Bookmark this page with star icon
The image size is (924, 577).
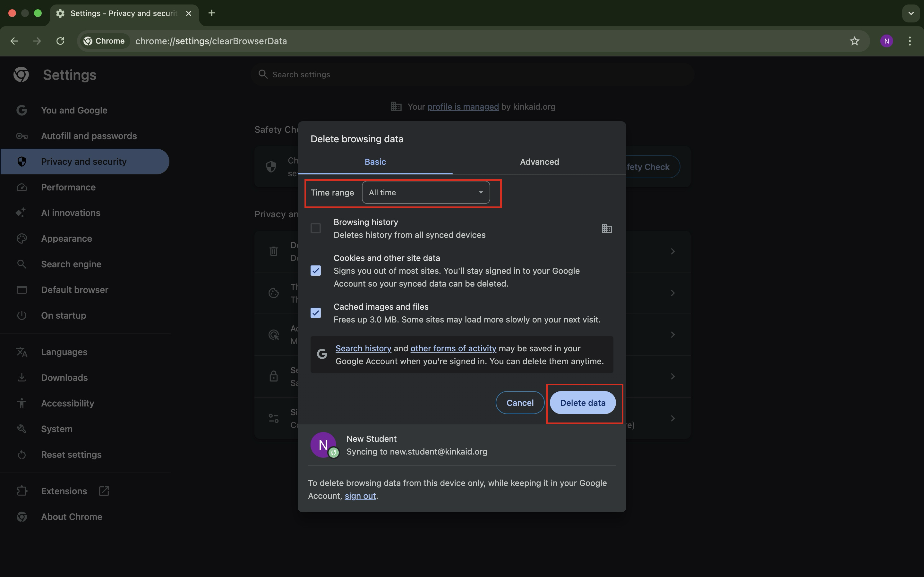(854, 41)
